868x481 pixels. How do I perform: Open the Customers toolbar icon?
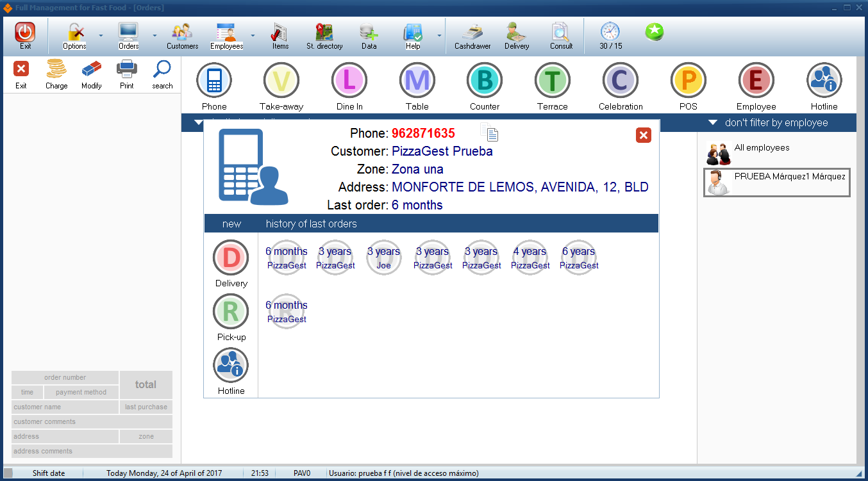coord(182,32)
